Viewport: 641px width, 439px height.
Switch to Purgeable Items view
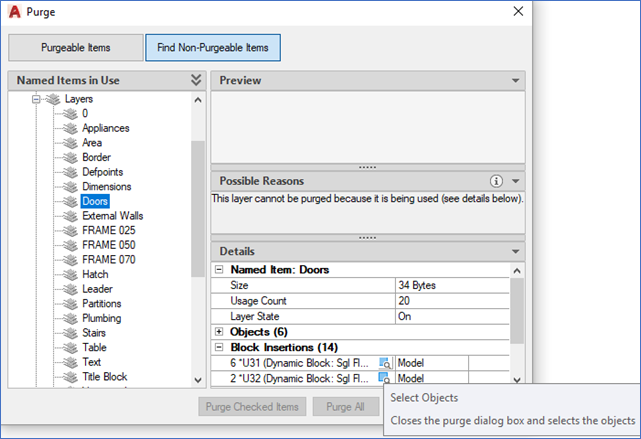76,47
